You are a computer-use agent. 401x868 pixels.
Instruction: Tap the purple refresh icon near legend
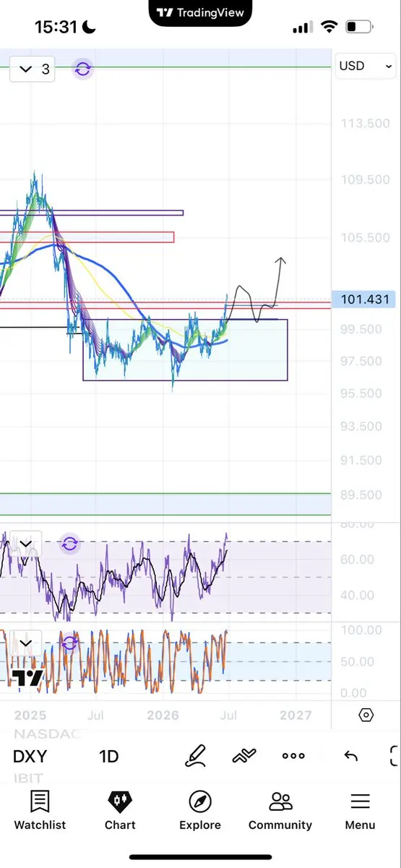pyautogui.click(x=82, y=69)
